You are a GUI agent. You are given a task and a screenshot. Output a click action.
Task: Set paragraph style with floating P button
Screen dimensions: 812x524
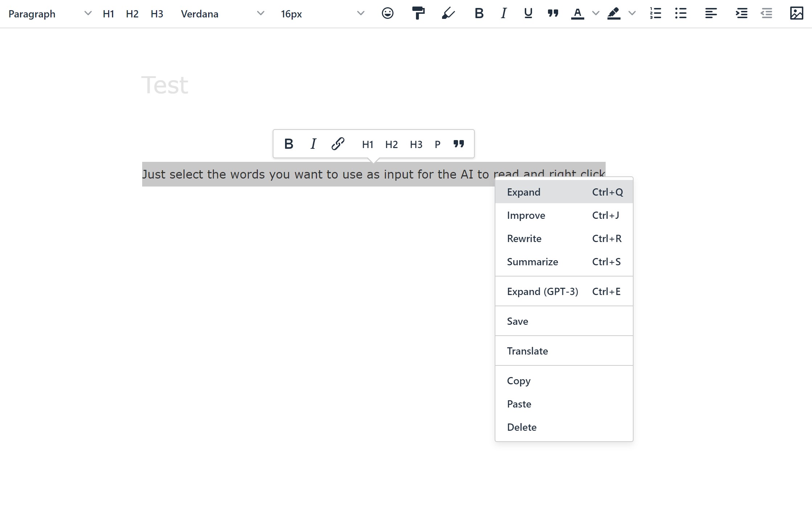(437, 144)
